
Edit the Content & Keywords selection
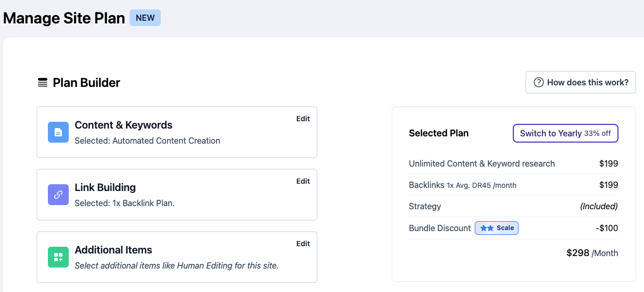[x=303, y=119]
